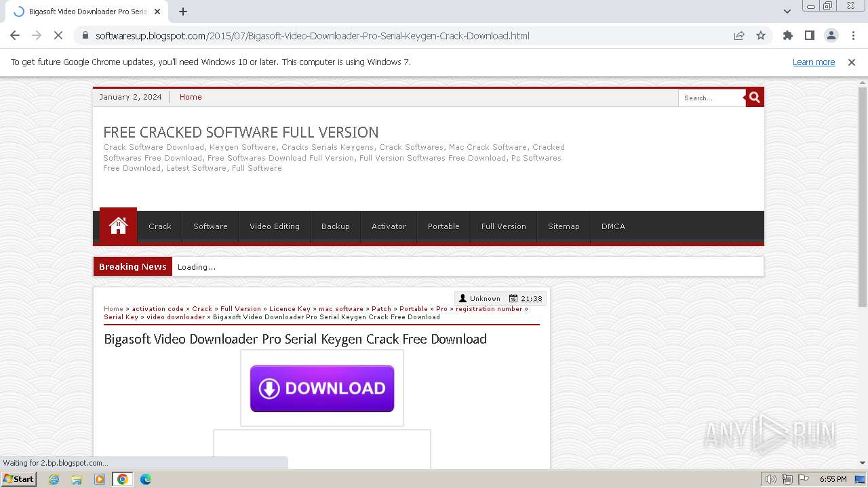Open a new browser tab
The height and width of the screenshot is (488, 868).
point(183,12)
